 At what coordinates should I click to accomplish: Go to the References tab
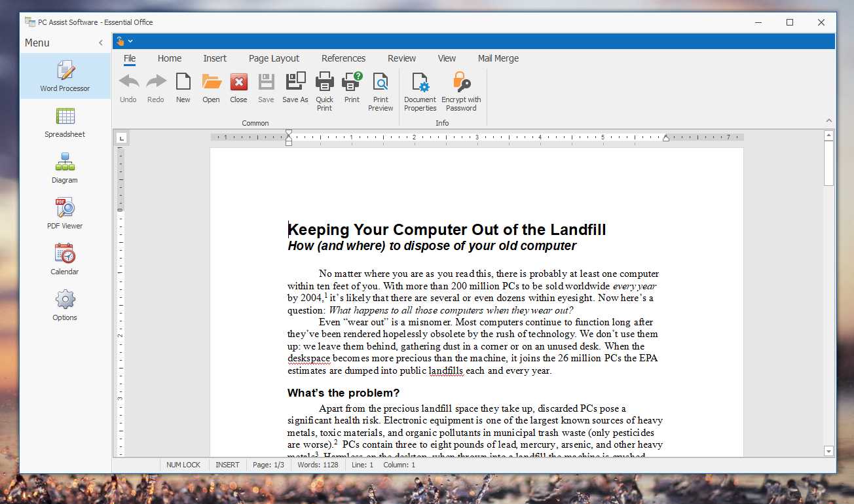point(343,58)
